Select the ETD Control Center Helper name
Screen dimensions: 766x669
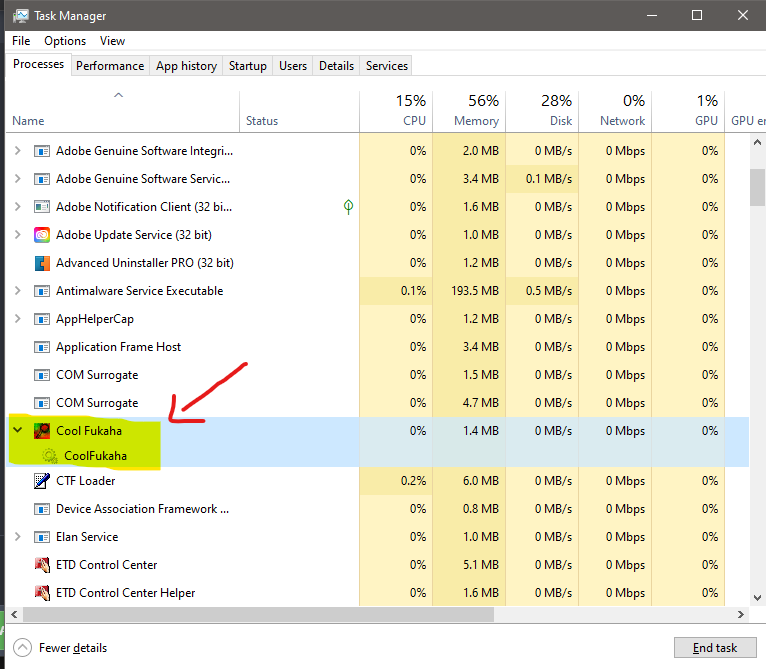tap(126, 593)
